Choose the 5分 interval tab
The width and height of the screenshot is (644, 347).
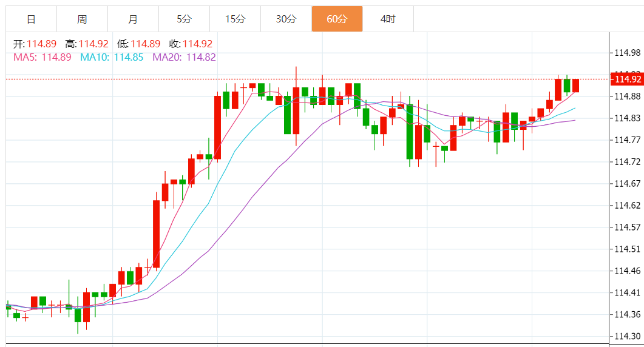click(184, 19)
